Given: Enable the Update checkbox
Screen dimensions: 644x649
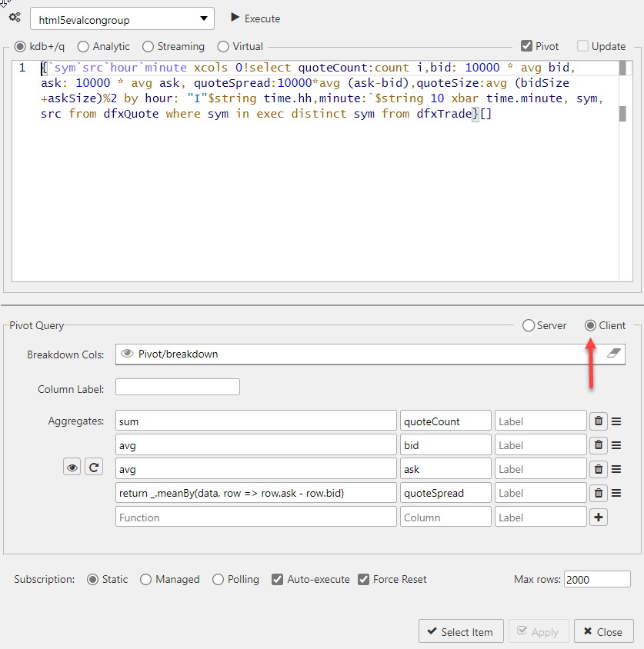Looking at the screenshot, I should (x=582, y=46).
